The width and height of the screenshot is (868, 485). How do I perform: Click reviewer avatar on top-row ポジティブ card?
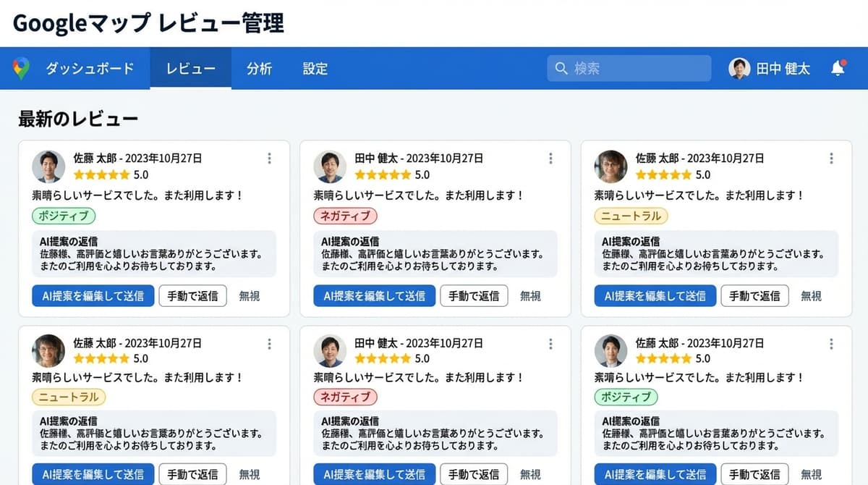point(48,166)
